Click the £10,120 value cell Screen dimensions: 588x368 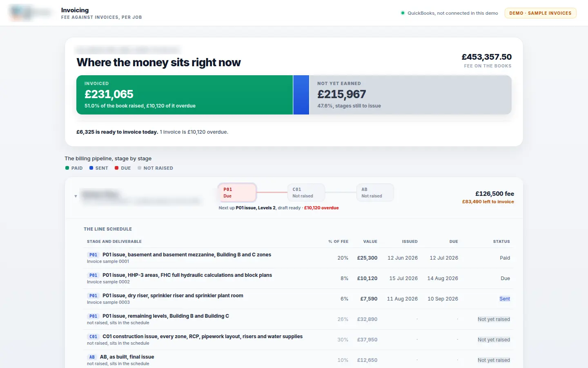tap(367, 278)
